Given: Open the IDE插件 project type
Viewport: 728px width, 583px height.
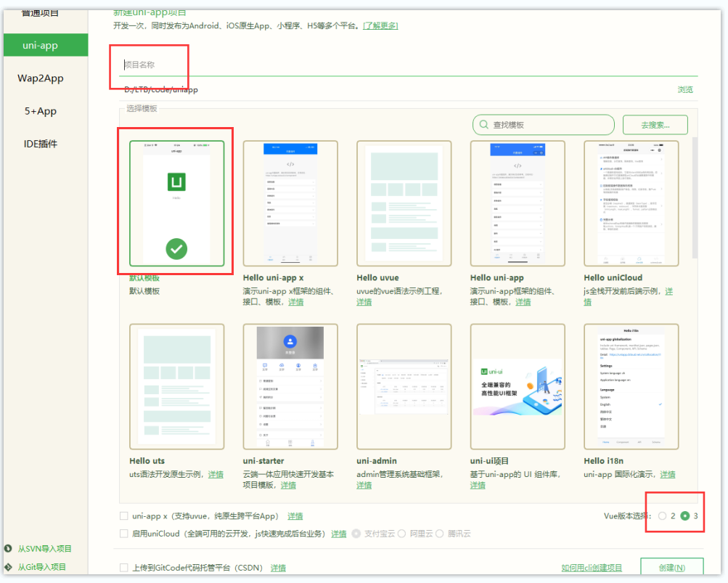Looking at the screenshot, I should pos(41,144).
